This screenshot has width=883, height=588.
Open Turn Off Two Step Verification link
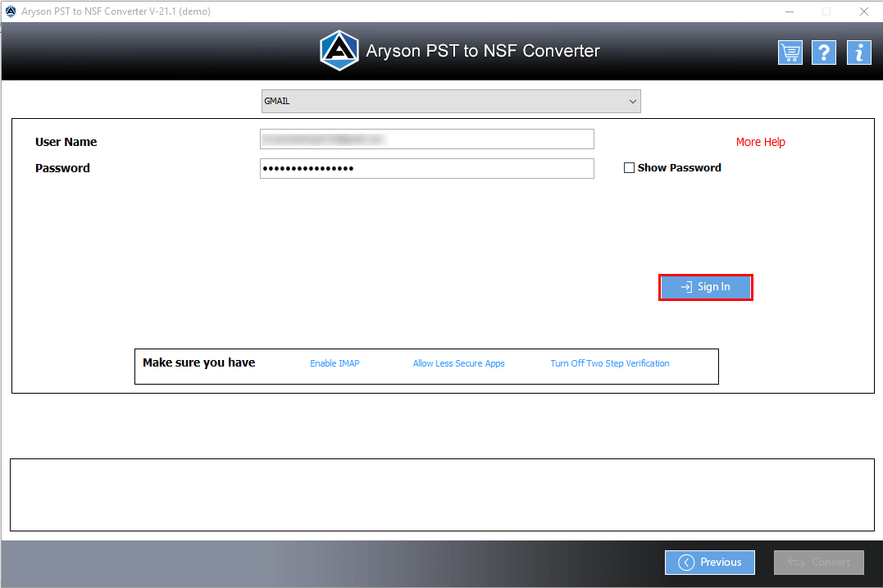pos(610,363)
